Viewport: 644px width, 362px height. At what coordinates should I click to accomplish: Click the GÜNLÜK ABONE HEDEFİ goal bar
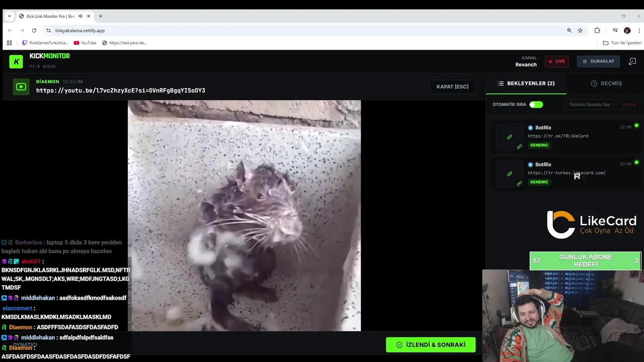pos(586,261)
